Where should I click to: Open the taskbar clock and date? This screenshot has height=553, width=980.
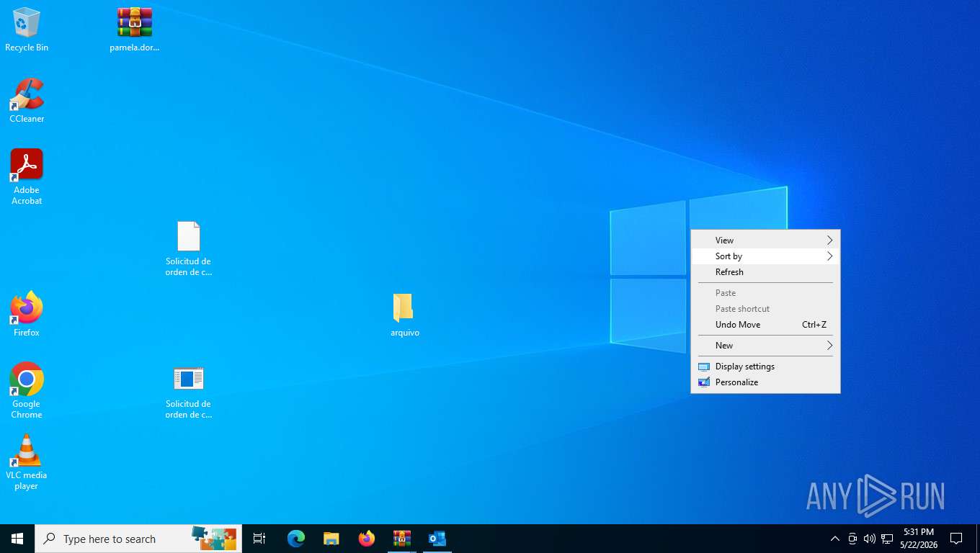tap(918, 539)
